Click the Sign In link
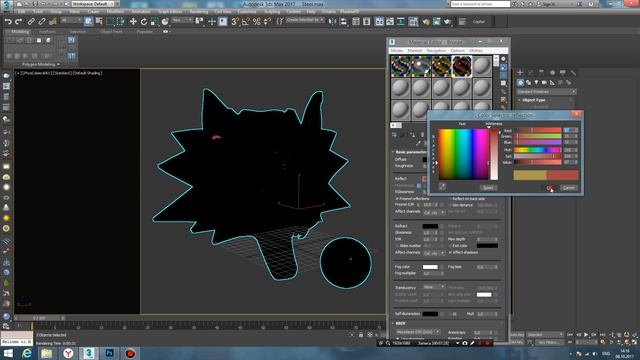 (x=549, y=4)
